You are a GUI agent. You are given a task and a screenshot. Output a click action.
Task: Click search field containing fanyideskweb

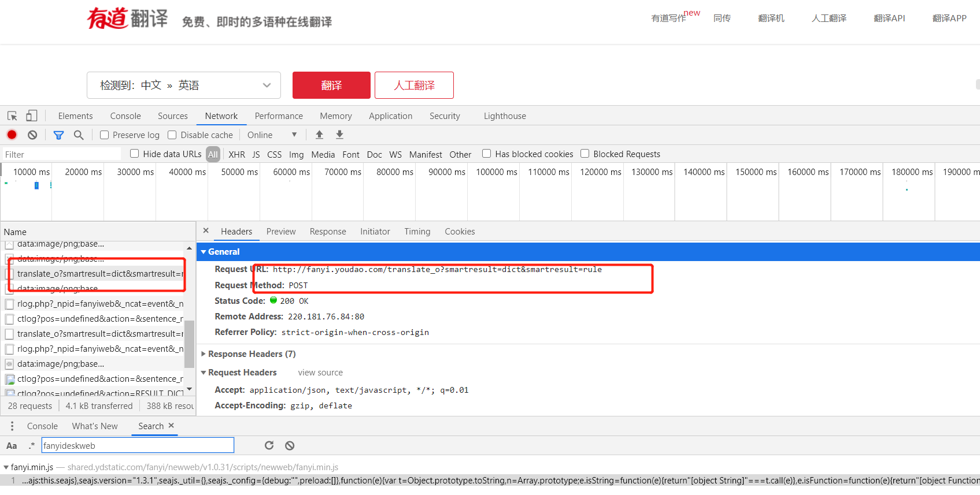(138, 445)
